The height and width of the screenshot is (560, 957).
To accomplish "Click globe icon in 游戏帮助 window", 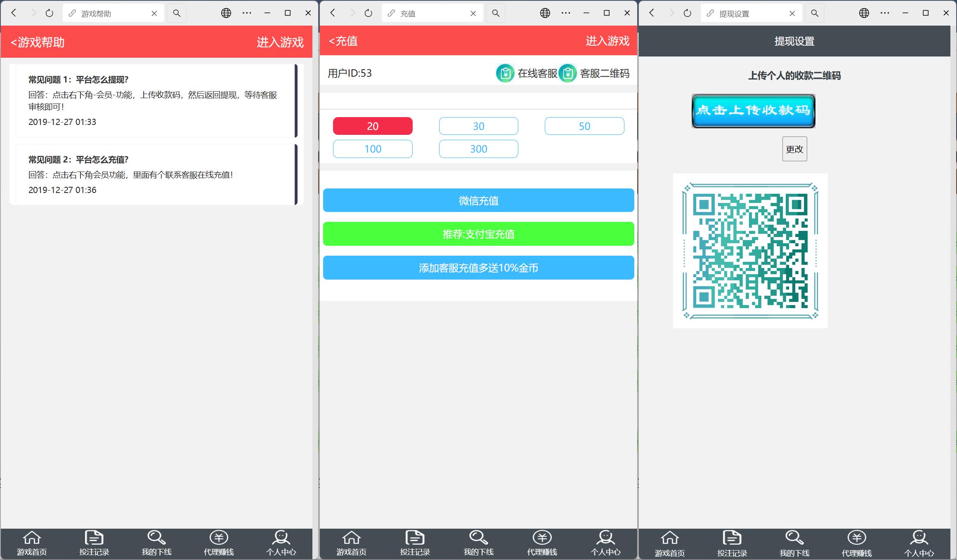I will click(x=226, y=13).
